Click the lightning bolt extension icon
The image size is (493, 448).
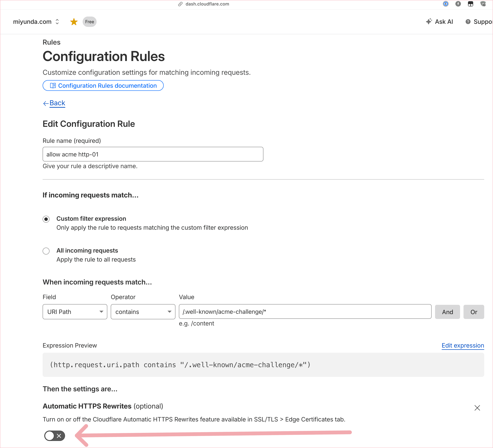pos(458,4)
